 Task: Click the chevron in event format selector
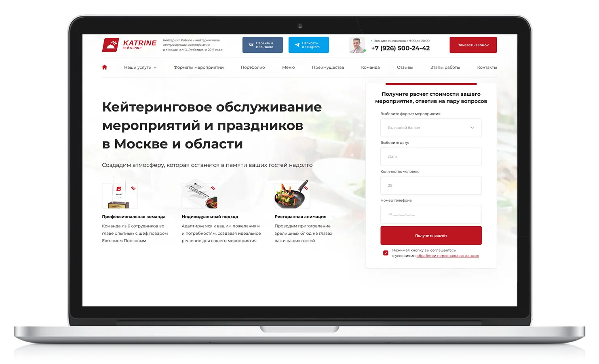tap(472, 128)
